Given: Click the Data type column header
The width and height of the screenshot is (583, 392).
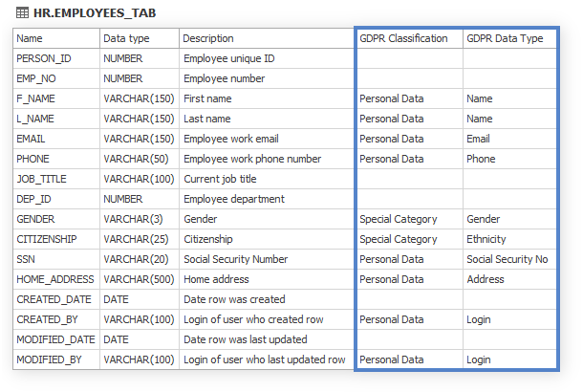Looking at the screenshot, I should pos(140,38).
